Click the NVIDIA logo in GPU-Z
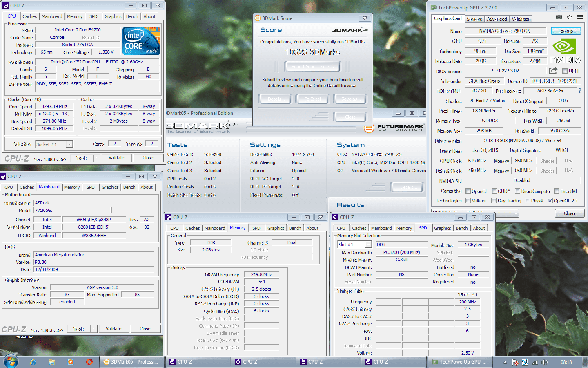The height and width of the screenshot is (368, 588). (566, 51)
